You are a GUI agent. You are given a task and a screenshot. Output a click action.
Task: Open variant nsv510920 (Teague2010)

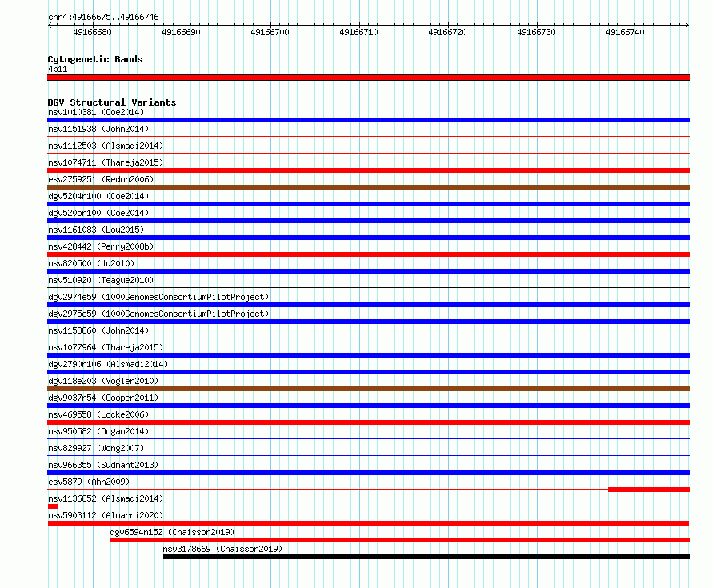[101, 280]
